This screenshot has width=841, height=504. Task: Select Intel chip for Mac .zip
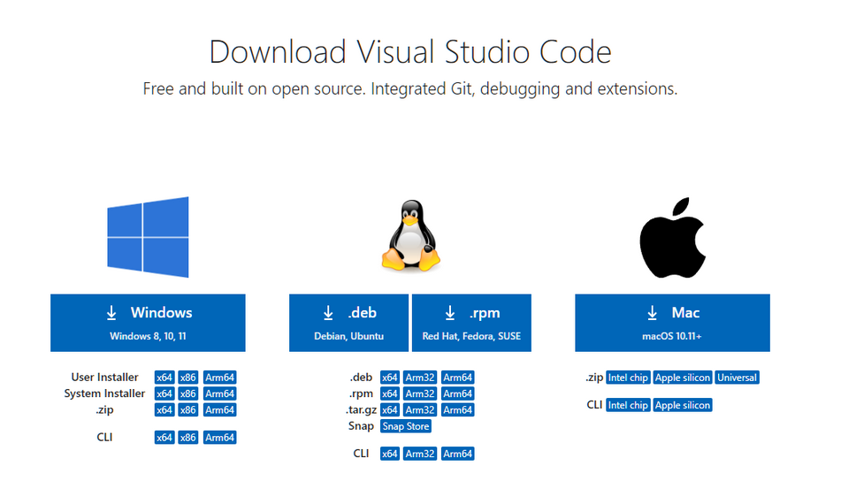click(628, 378)
